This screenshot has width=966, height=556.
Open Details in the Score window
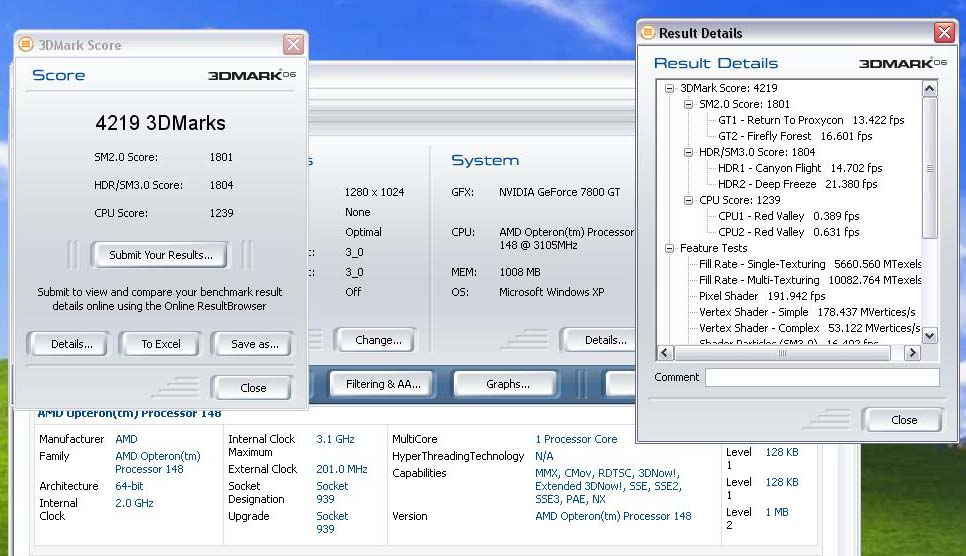[x=71, y=344]
